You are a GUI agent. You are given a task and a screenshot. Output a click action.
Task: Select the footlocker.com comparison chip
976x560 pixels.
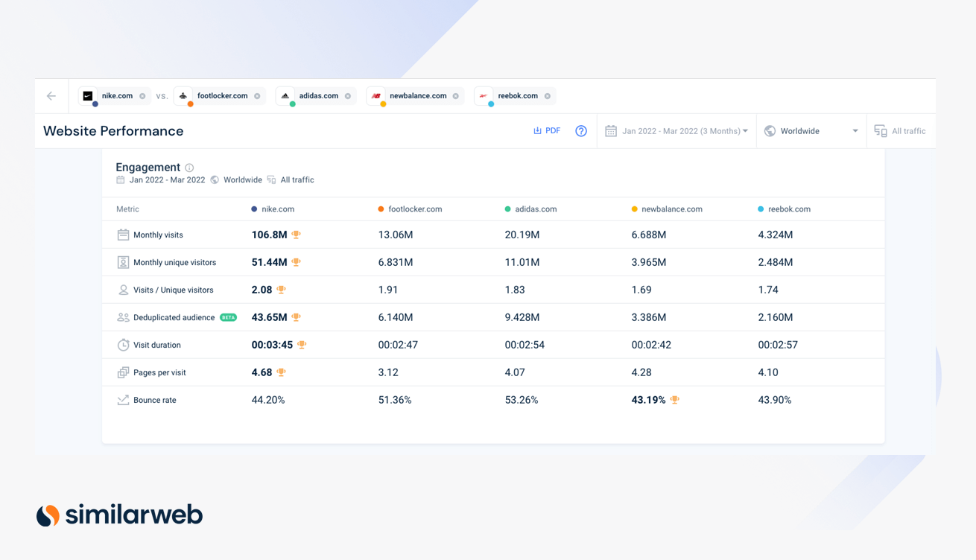click(x=219, y=96)
